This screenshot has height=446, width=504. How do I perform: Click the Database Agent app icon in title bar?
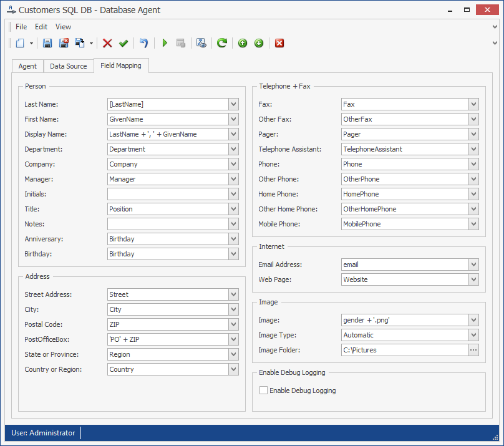11,10
